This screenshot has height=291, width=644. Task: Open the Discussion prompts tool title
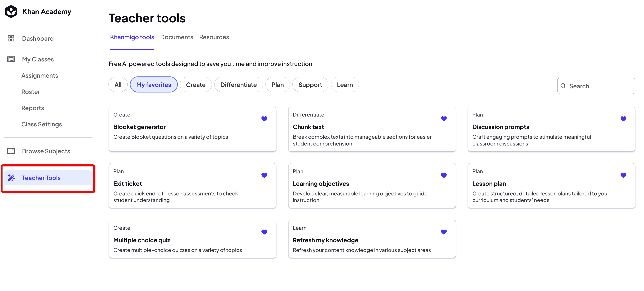pyautogui.click(x=501, y=127)
